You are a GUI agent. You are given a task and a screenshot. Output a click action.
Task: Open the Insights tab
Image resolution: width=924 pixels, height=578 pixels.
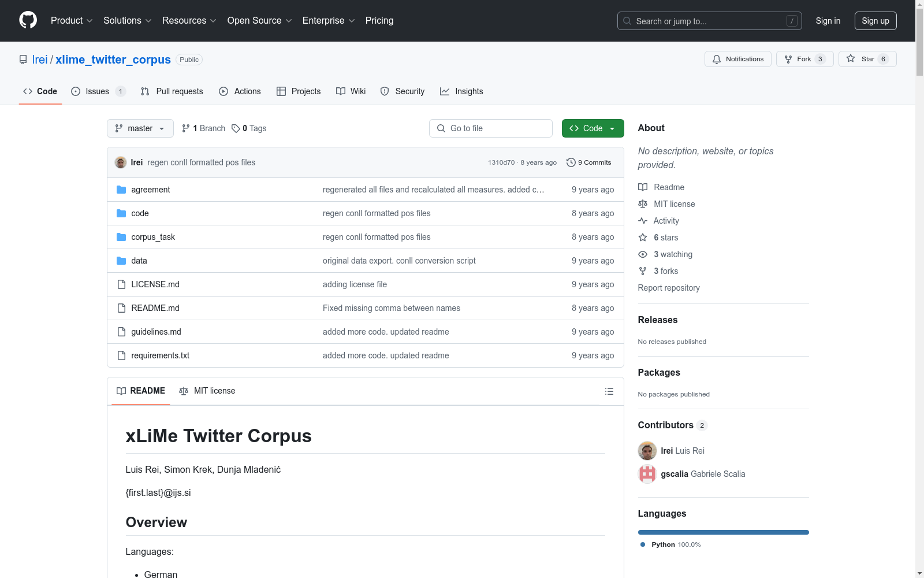(461, 91)
